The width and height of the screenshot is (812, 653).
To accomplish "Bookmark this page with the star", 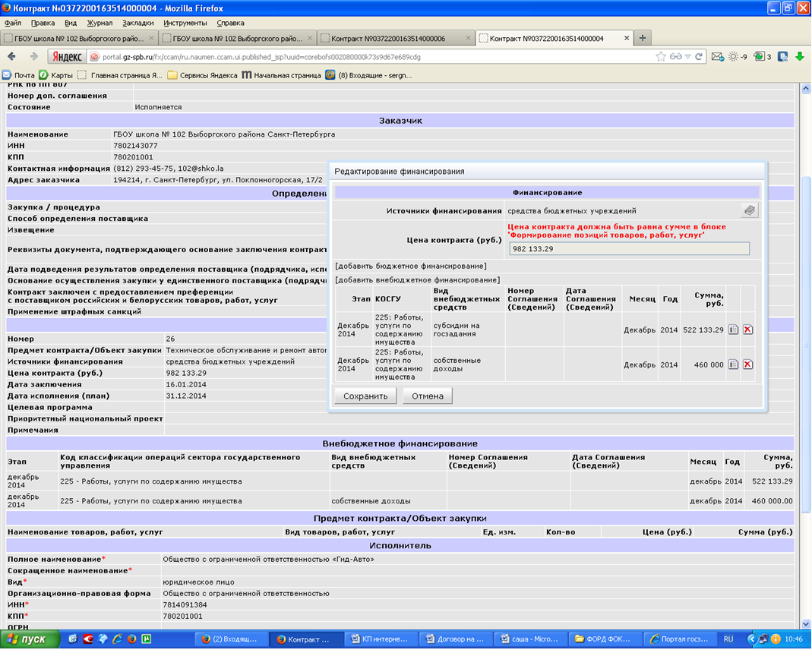I will [x=661, y=56].
